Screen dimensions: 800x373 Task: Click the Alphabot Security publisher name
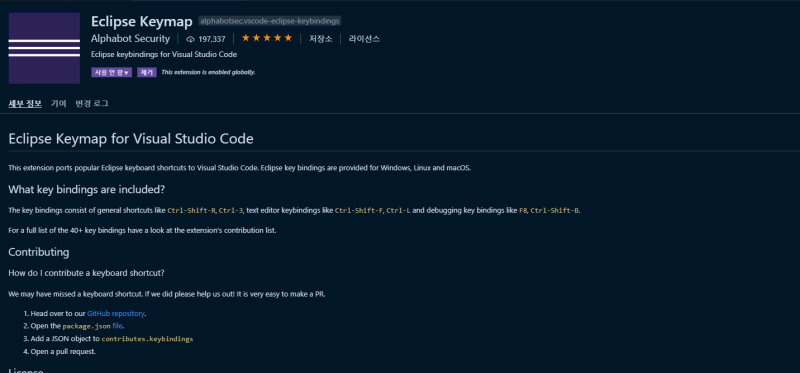pos(130,39)
